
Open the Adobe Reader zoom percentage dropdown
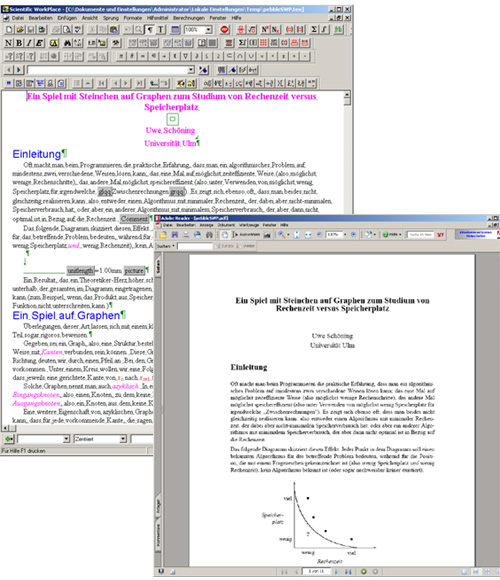(345, 235)
